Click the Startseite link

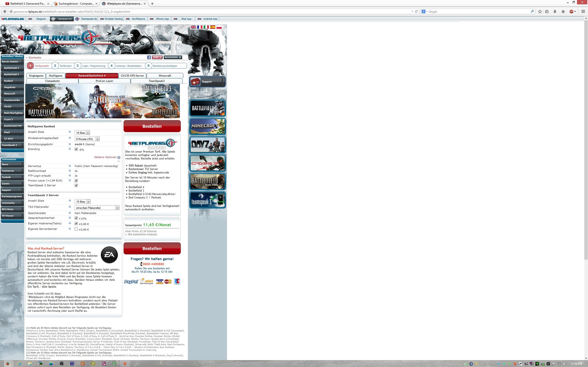pos(34,58)
